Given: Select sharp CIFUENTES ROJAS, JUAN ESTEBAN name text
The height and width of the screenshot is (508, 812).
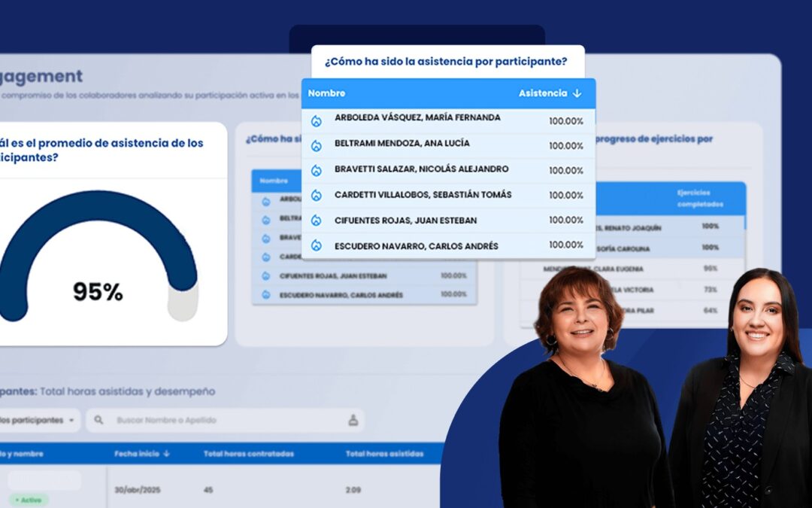Looking at the screenshot, I should click(x=405, y=221).
